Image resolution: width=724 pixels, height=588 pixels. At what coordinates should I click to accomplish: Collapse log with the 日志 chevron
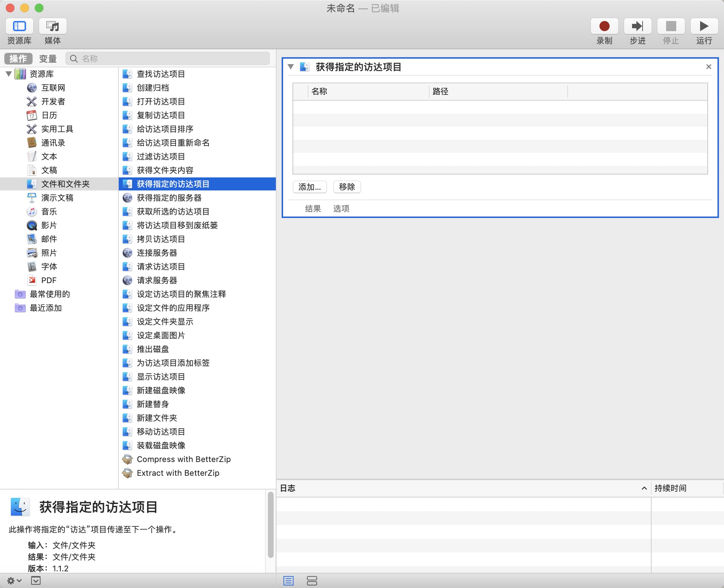[x=644, y=488]
